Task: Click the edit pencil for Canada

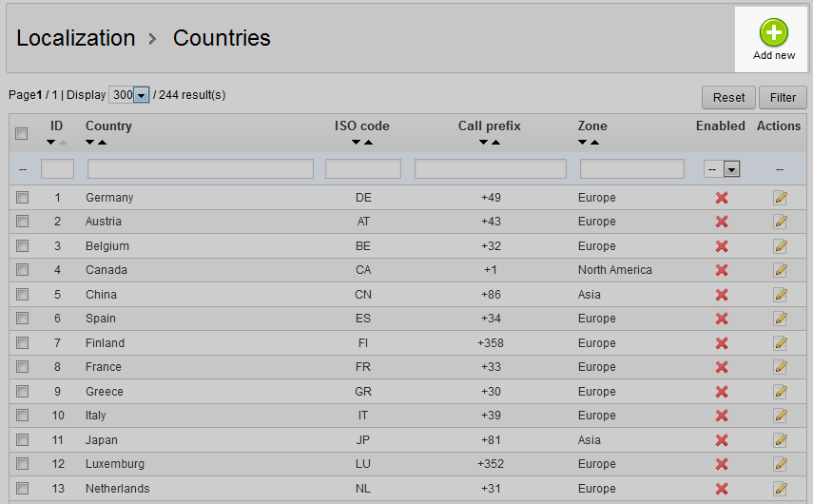Action: [781, 270]
